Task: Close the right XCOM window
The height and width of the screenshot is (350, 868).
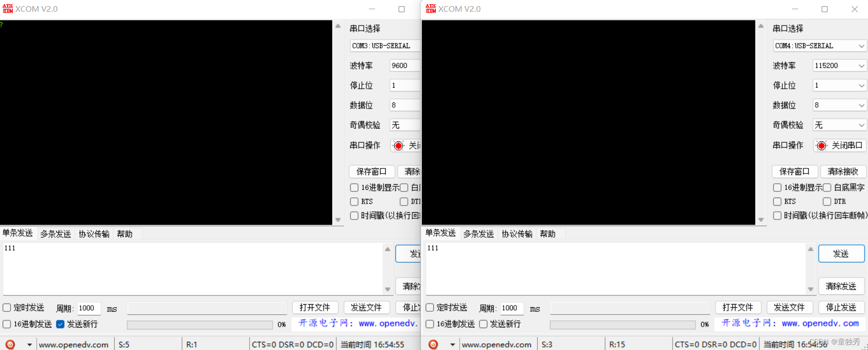Action: (855, 9)
